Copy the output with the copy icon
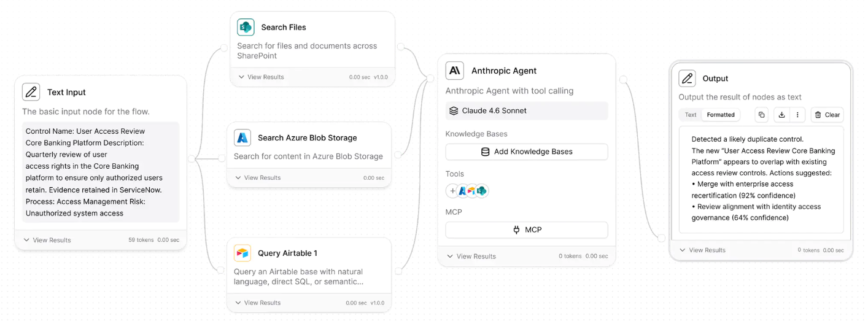The width and height of the screenshot is (868, 324). click(x=761, y=115)
